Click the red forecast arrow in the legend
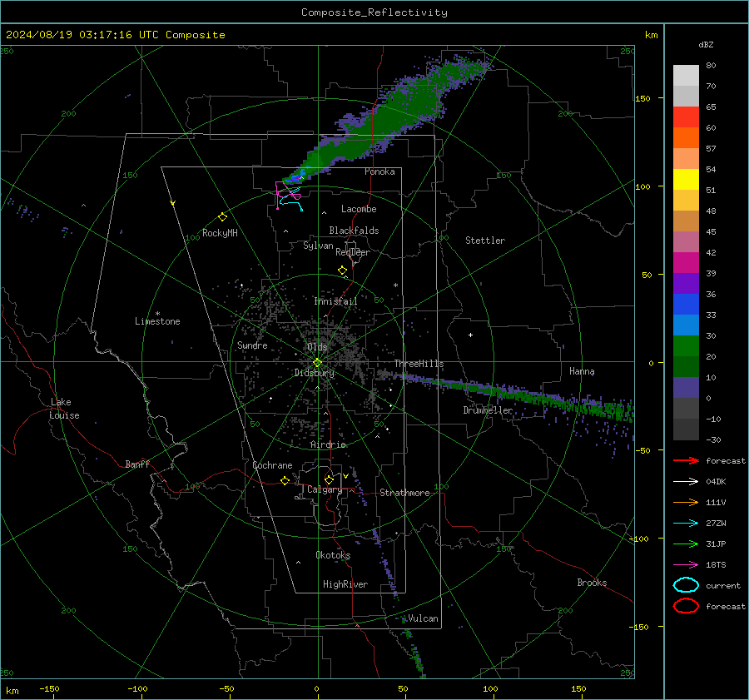This screenshot has width=749, height=700. click(686, 460)
